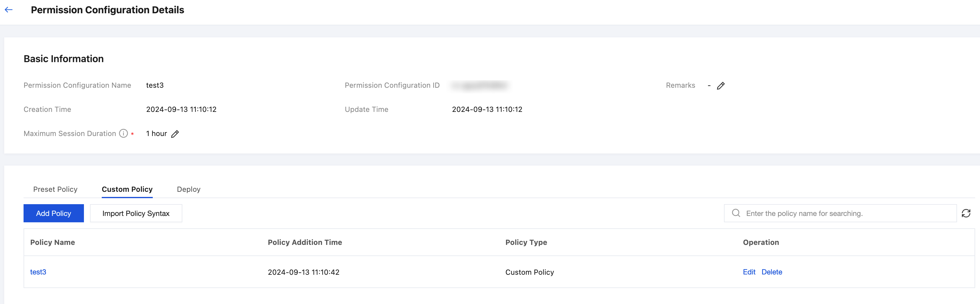The width and height of the screenshot is (980, 304).
Task: Click the back arrow icon
Action: (9, 10)
